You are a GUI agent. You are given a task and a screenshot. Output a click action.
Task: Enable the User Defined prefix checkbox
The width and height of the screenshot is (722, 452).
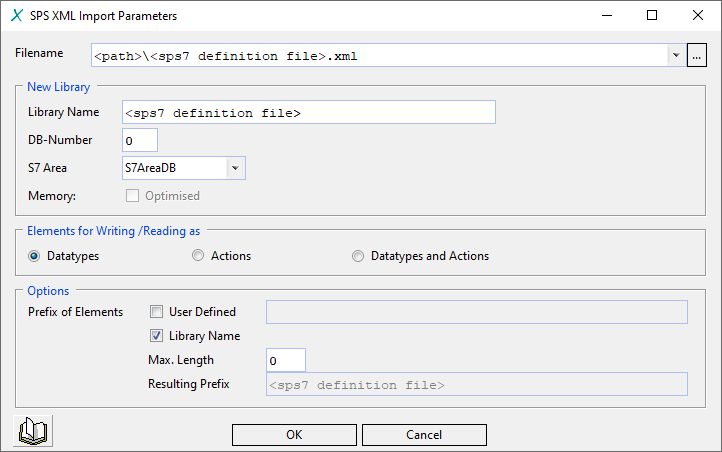click(x=156, y=312)
